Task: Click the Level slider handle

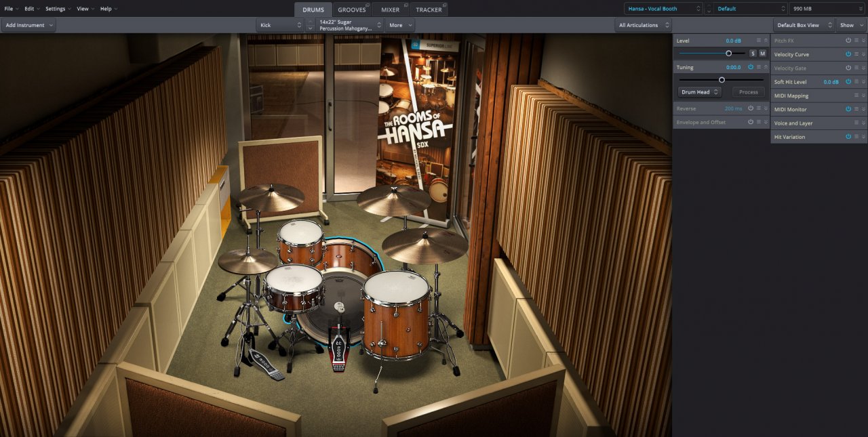Action: click(x=729, y=53)
